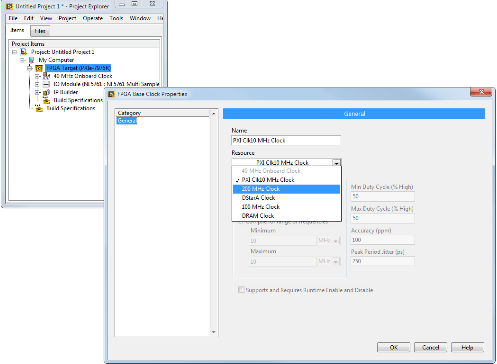The image size is (497, 364).
Task: Choose the PXI Clk10 MHz Clock option
Action: pos(286,180)
